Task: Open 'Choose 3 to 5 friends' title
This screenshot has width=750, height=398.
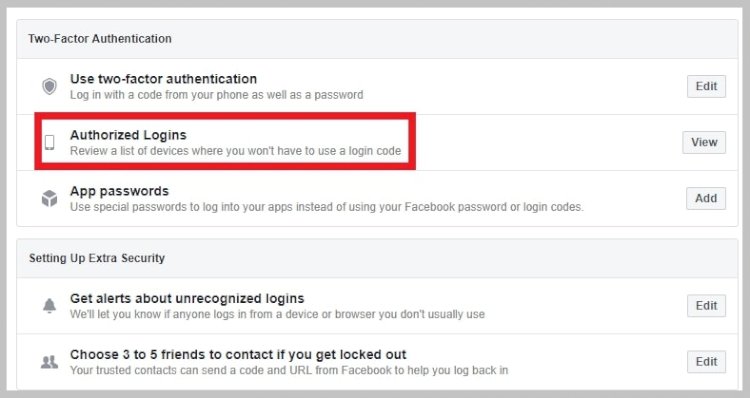Action: pos(238,354)
